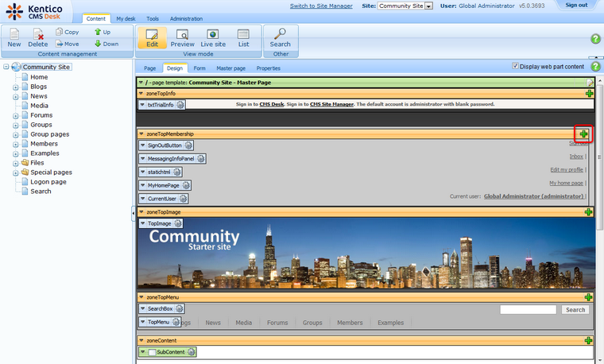Screen dimensions: 604x364
Task: Open the Content tab
Action: click(x=96, y=18)
